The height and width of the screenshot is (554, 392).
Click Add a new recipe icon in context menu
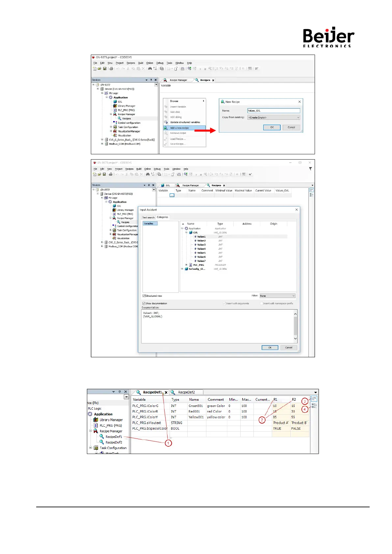166,128
